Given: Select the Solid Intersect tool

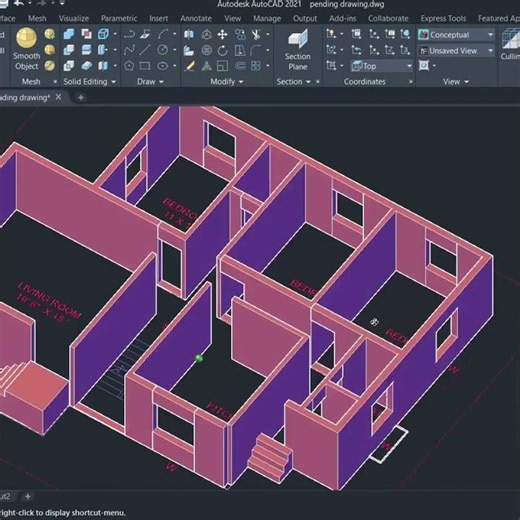Looking at the screenshot, I should [69, 66].
